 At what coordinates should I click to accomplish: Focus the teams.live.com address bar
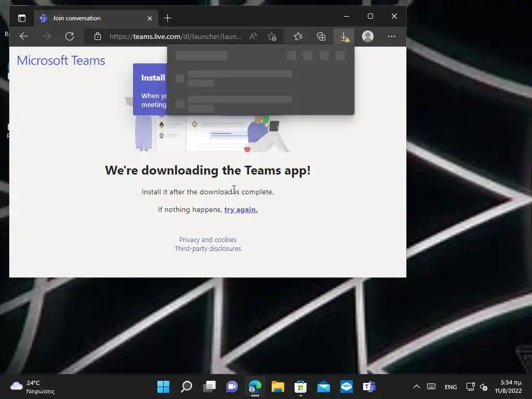[x=176, y=36]
